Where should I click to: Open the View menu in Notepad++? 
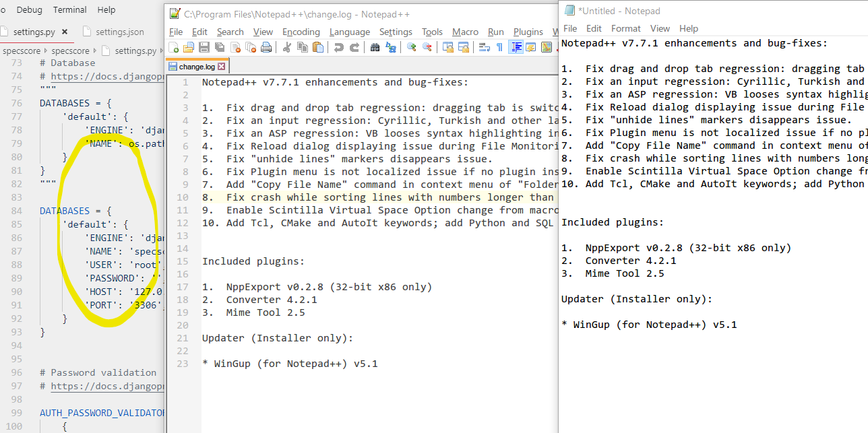point(263,32)
